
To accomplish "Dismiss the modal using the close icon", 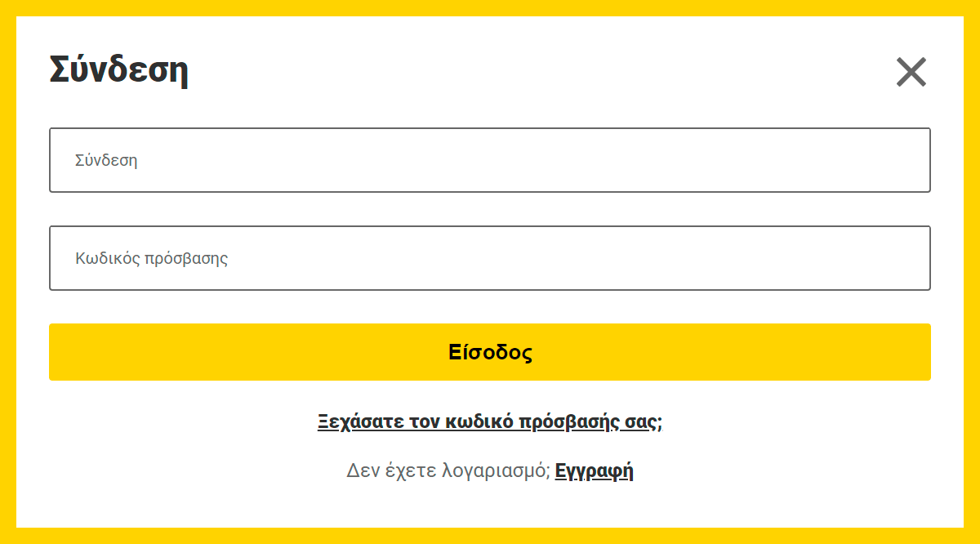I will [911, 72].
